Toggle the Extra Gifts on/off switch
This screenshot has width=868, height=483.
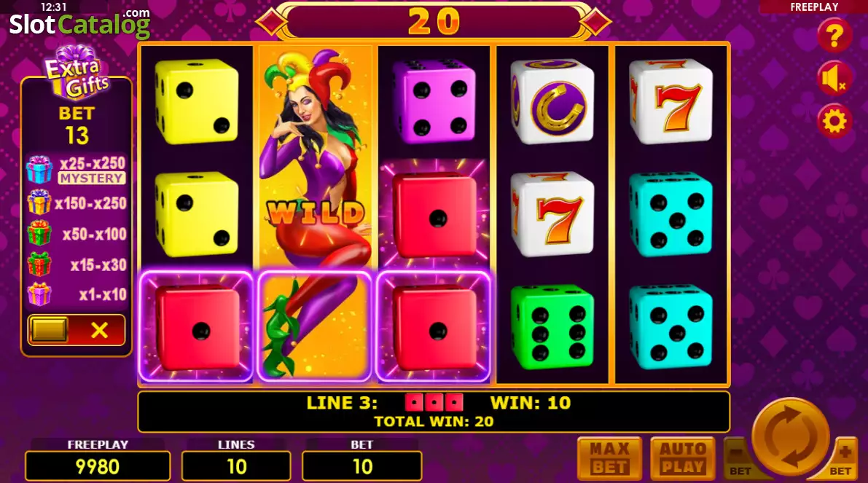coord(77,330)
